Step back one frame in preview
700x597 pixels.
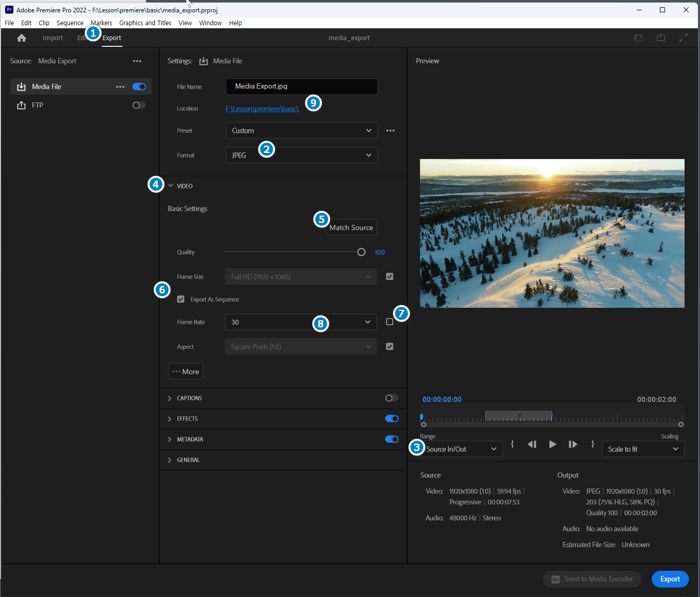[x=532, y=444]
